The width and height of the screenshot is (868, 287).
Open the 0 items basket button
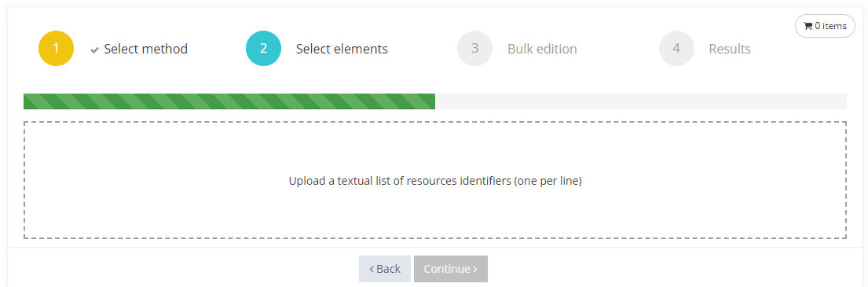pyautogui.click(x=825, y=26)
